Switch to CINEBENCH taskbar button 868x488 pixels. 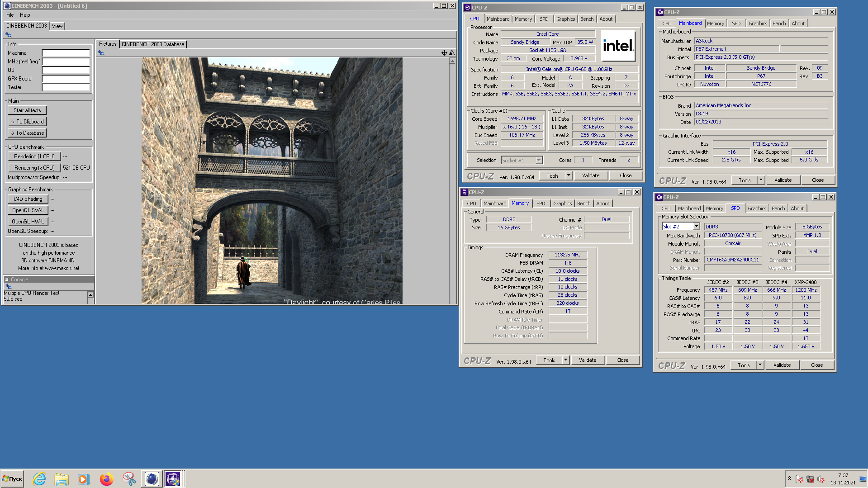[152, 479]
